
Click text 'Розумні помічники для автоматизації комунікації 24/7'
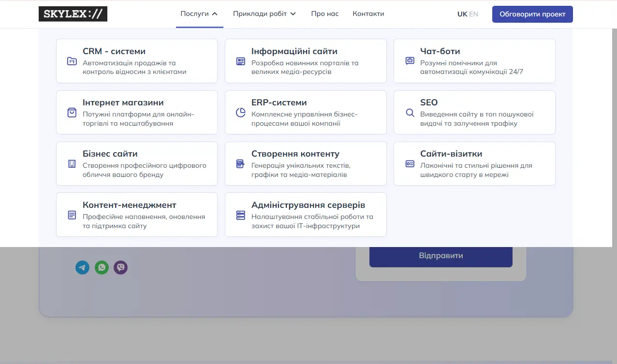472,67
